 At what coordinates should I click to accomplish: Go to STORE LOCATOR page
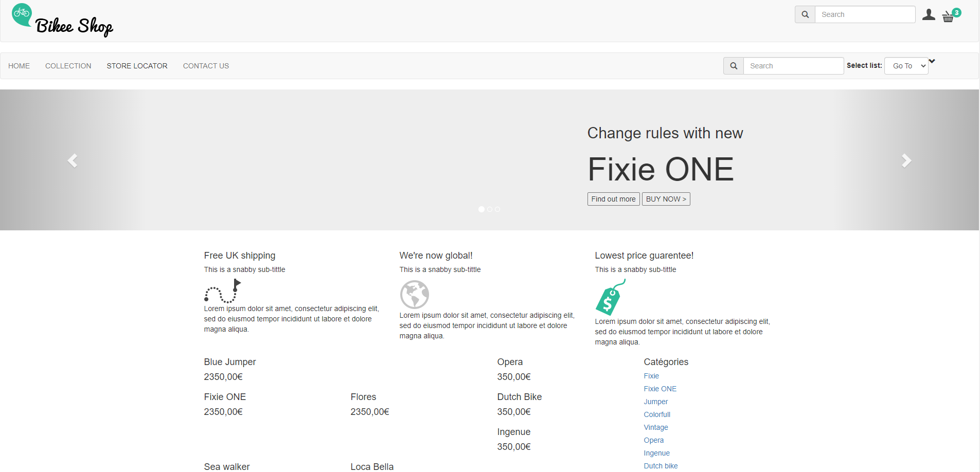coord(137,66)
